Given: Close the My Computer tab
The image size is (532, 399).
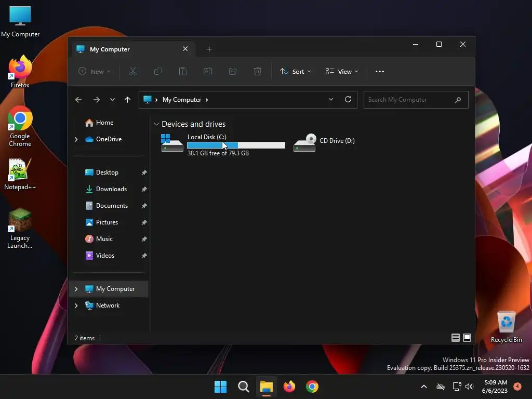Looking at the screenshot, I should (185, 49).
